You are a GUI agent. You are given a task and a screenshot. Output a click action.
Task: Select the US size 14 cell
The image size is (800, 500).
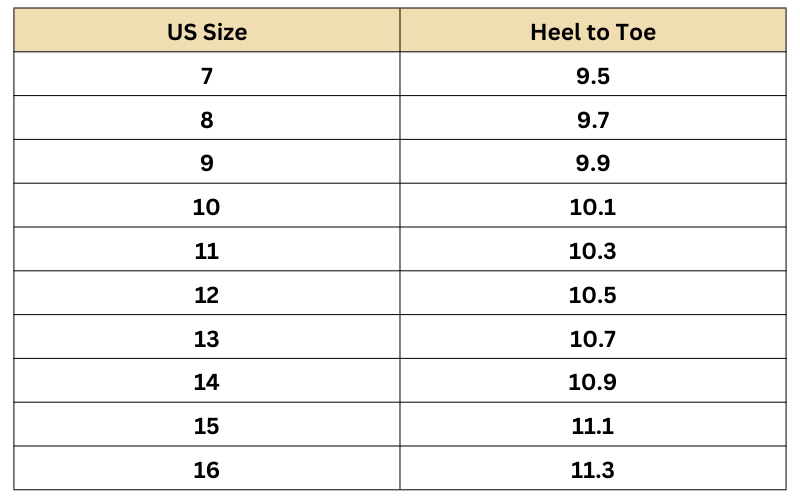(206, 382)
